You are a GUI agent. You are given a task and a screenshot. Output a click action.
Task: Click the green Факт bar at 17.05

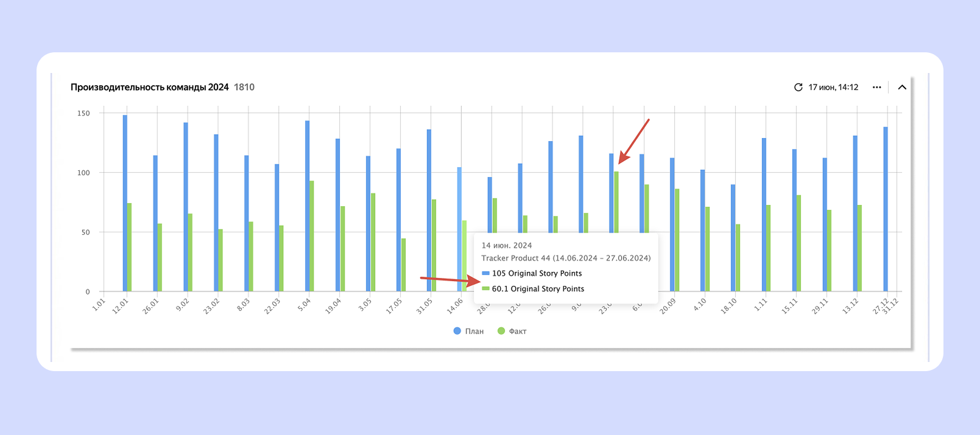coord(403,265)
